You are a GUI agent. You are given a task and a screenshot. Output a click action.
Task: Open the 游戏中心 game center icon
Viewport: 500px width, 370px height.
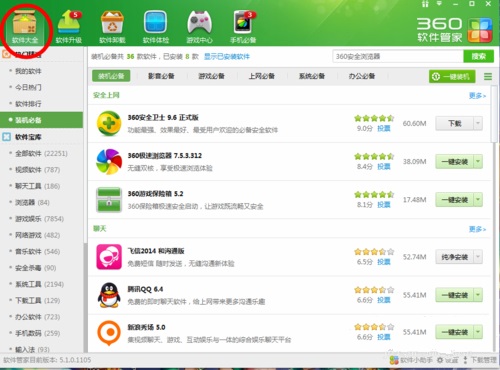coord(199,27)
